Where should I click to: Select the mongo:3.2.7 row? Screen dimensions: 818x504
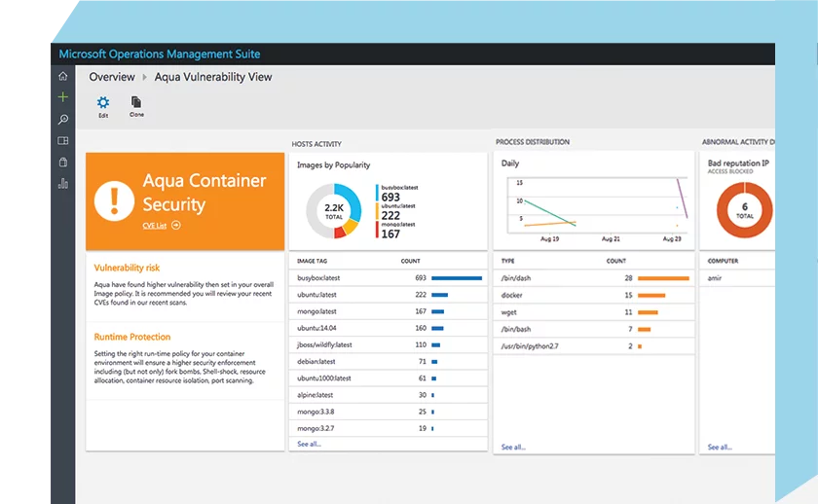(x=389, y=428)
